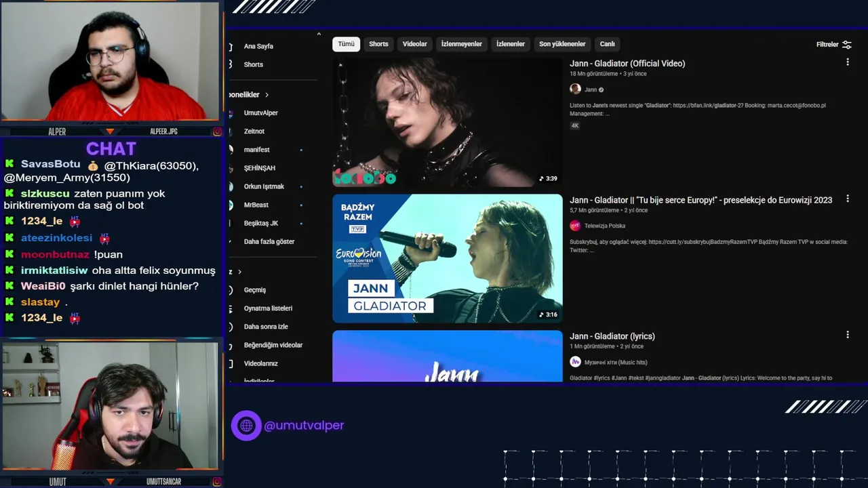The width and height of the screenshot is (868, 488).
Task: Select the İzlenmeyenler filter chip
Action: pos(462,44)
